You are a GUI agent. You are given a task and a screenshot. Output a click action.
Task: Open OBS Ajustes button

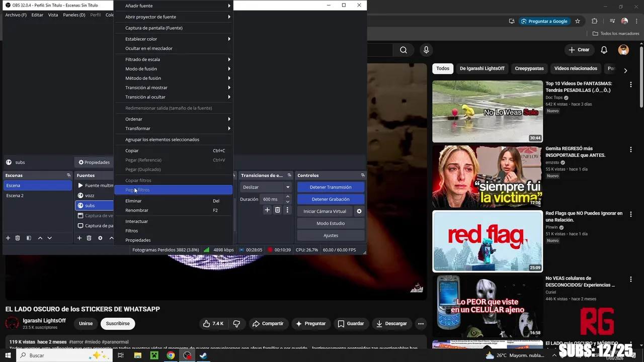click(331, 235)
